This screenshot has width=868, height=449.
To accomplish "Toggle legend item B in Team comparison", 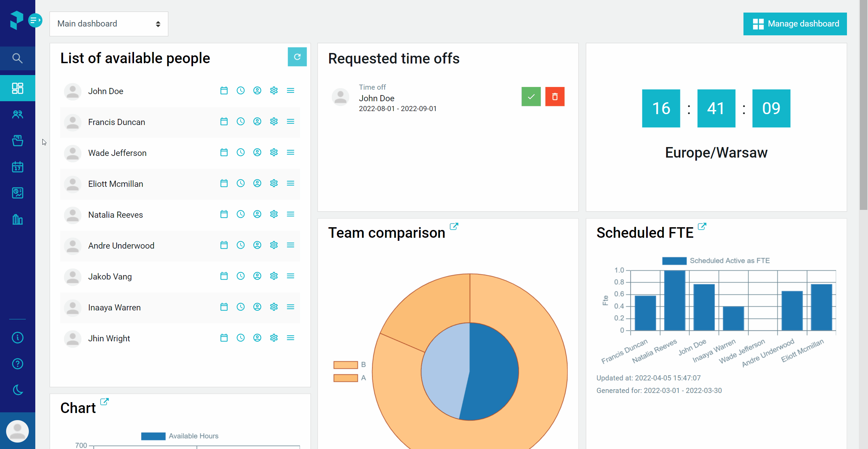I will point(350,365).
